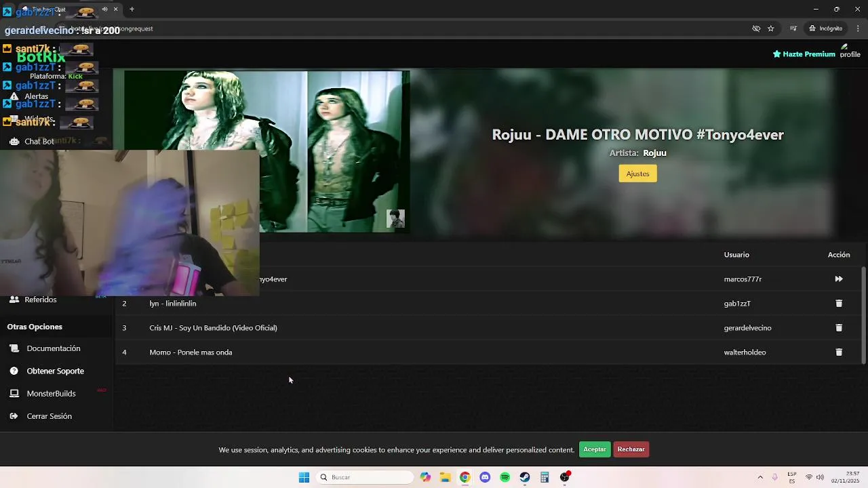
Task: Click user marcos777r in queue
Action: [x=743, y=279]
